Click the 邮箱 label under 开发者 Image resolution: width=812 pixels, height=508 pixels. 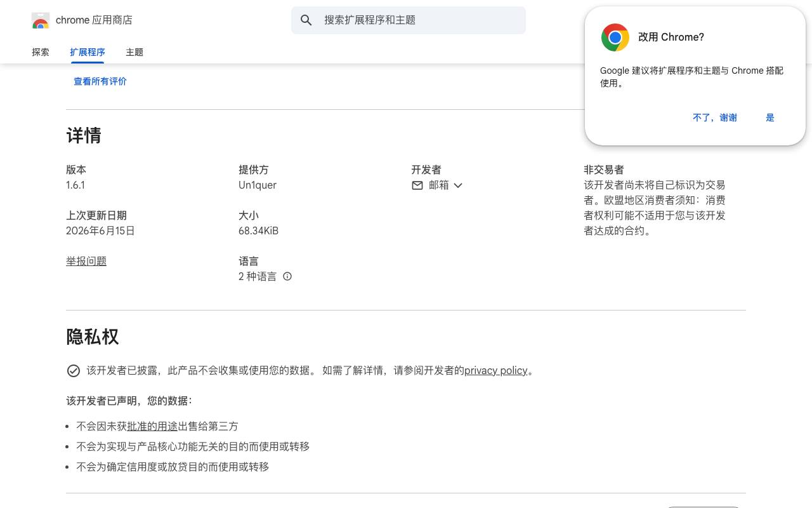coord(439,185)
